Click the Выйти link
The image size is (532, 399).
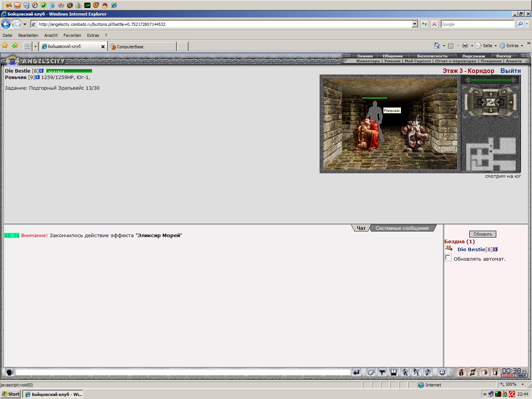click(x=510, y=71)
